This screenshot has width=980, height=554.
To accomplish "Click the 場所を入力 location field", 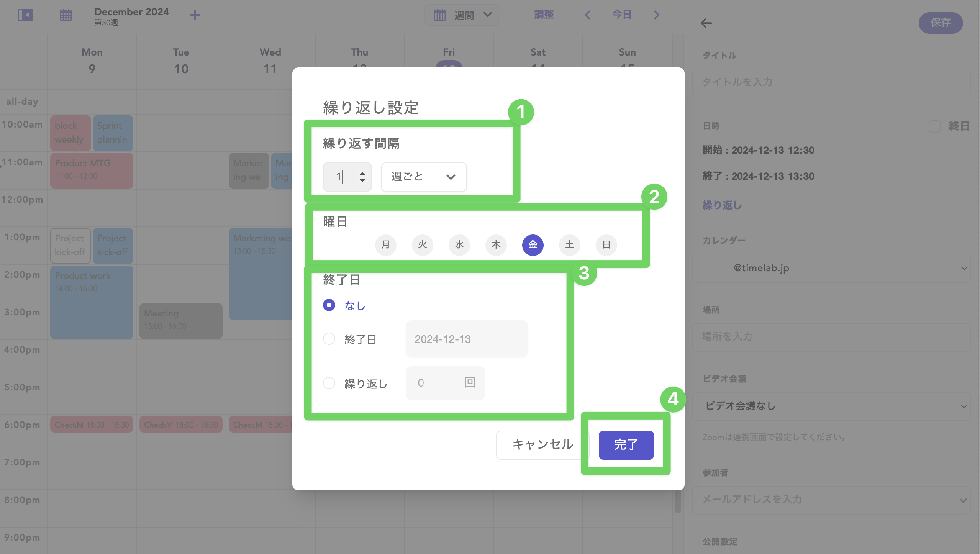I will coord(831,337).
